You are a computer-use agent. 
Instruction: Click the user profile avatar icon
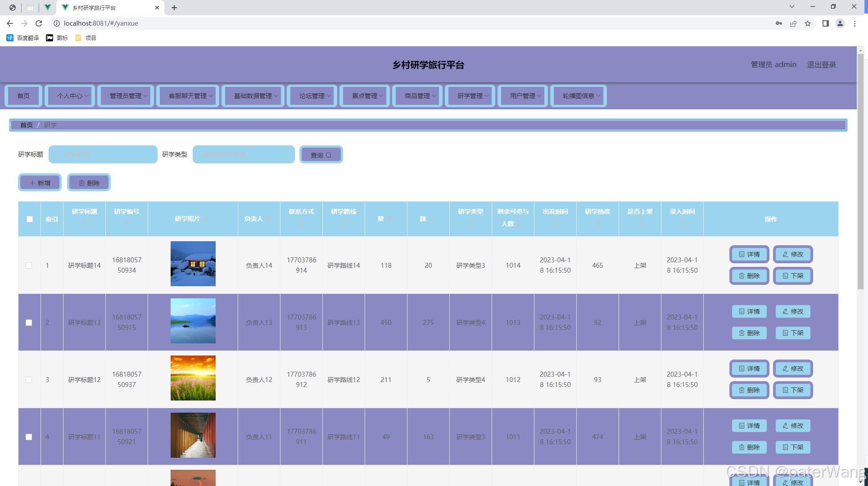(840, 23)
